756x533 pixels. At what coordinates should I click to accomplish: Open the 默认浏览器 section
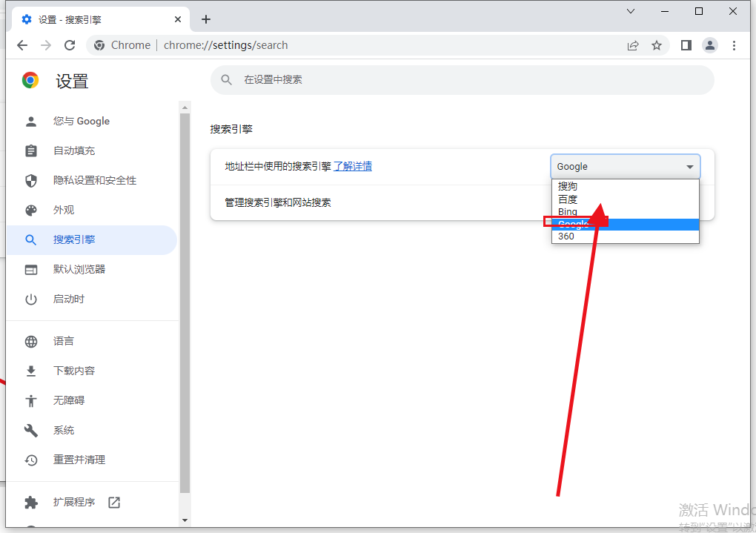tap(92, 270)
